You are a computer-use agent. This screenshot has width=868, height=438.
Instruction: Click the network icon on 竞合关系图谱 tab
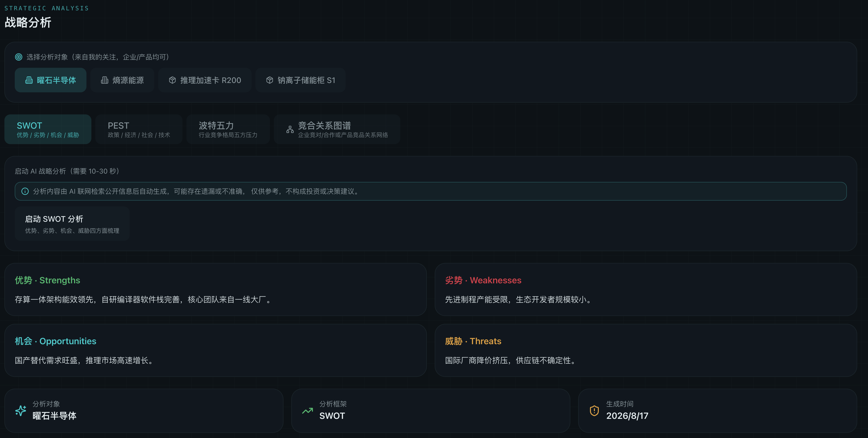[290, 129]
